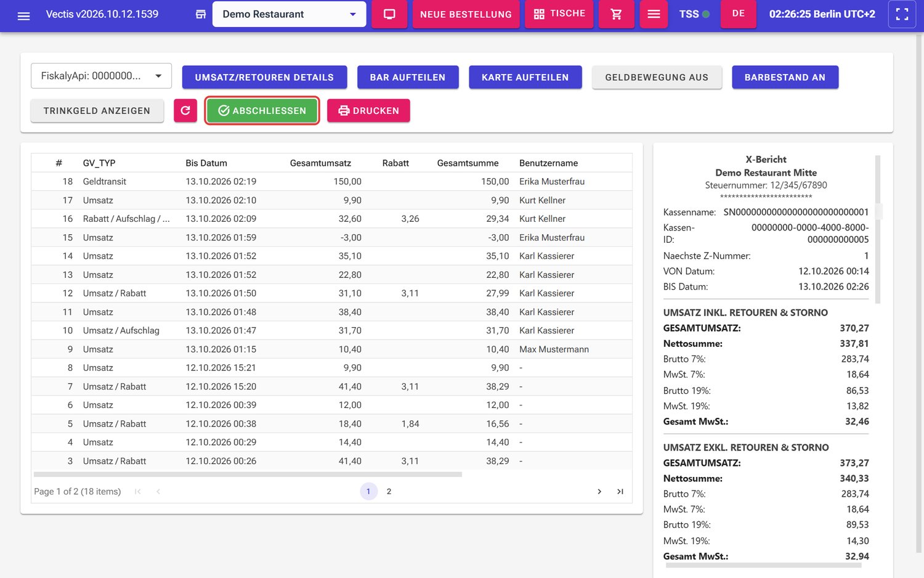Toggle Barbestand An button
The height and width of the screenshot is (578, 924).
(x=785, y=77)
